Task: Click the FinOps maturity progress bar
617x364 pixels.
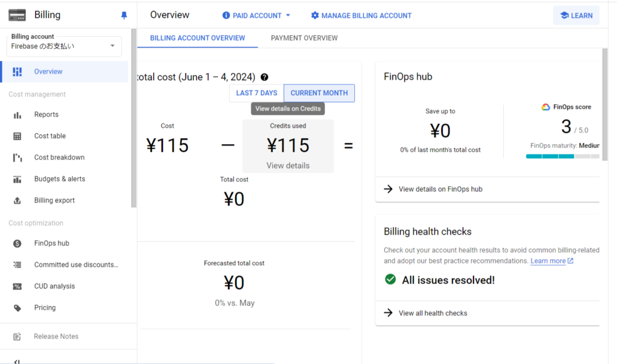Action: click(x=563, y=156)
